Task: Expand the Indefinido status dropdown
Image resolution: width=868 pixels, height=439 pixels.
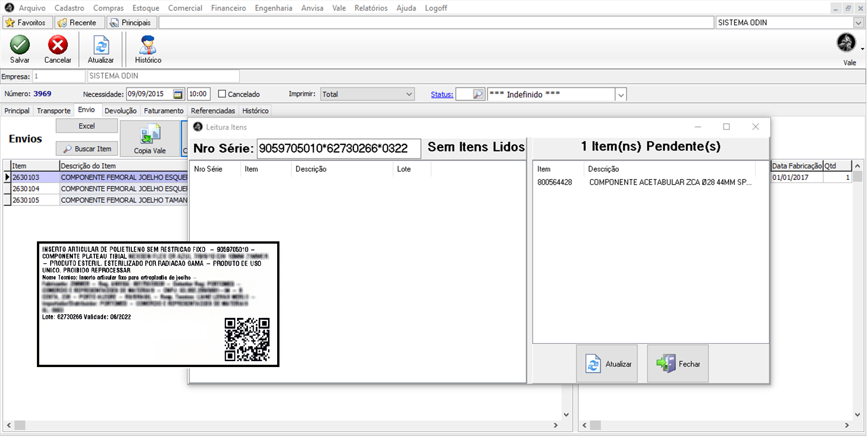Action: 620,95
